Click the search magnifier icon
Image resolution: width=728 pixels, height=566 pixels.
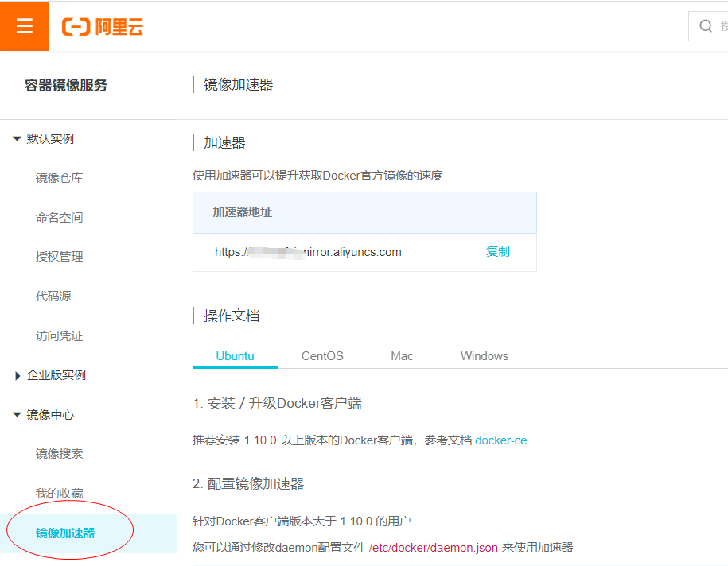pos(705,26)
